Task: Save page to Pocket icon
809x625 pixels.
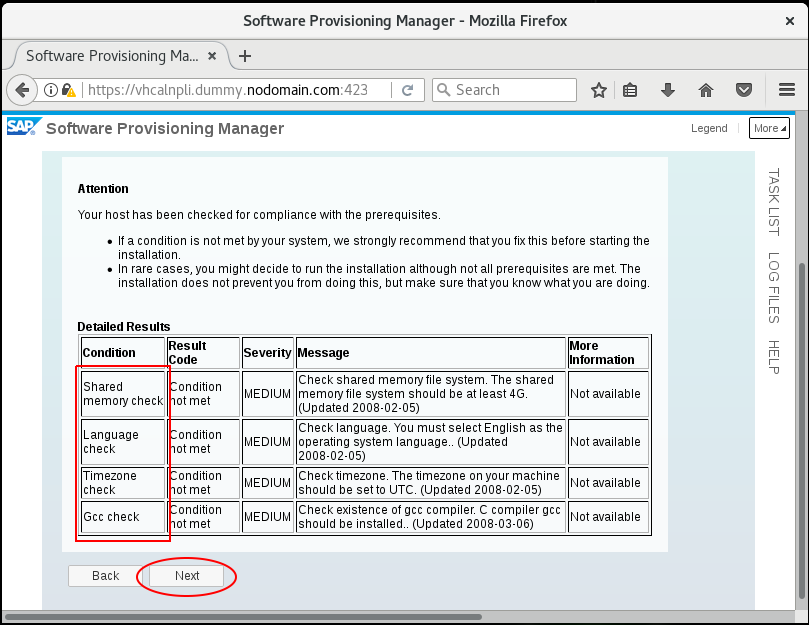Action: 743,90
